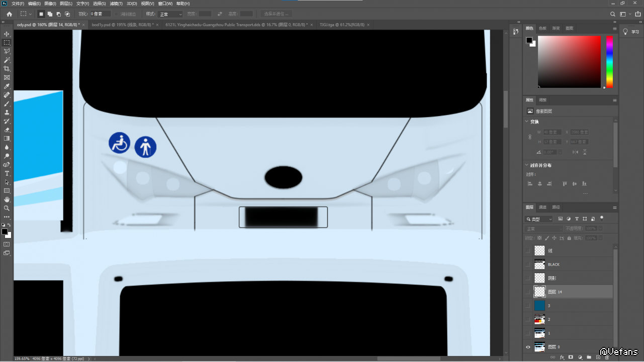This screenshot has height=362, width=644.
Task: Select the Magic Wand tool
Action: click(x=7, y=60)
